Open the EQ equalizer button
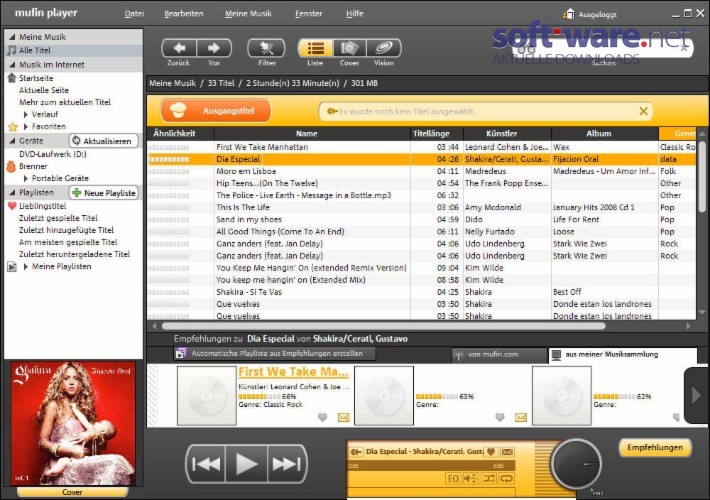This screenshot has height=500, width=710. point(453,478)
